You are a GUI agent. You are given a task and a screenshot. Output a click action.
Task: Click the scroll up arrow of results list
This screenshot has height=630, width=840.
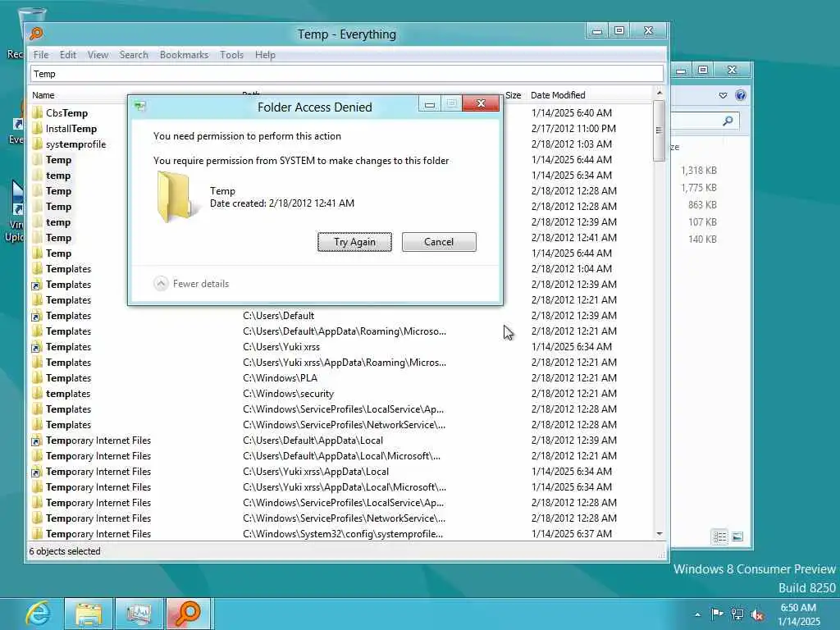660,94
